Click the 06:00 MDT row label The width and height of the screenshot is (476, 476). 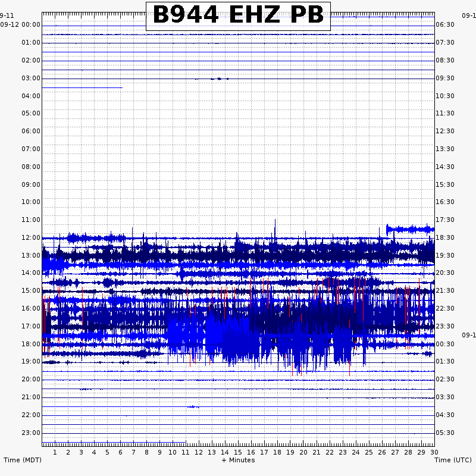pyautogui.click(x=31, y=131)
